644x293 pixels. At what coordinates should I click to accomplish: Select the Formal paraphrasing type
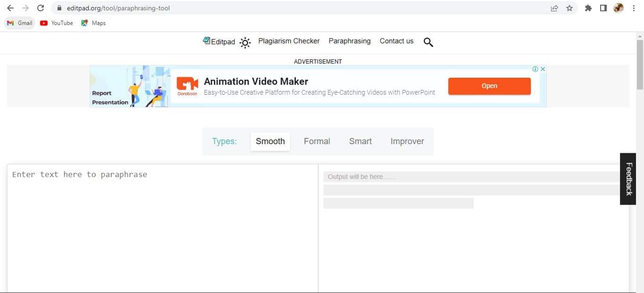click(x=317, y=141)
